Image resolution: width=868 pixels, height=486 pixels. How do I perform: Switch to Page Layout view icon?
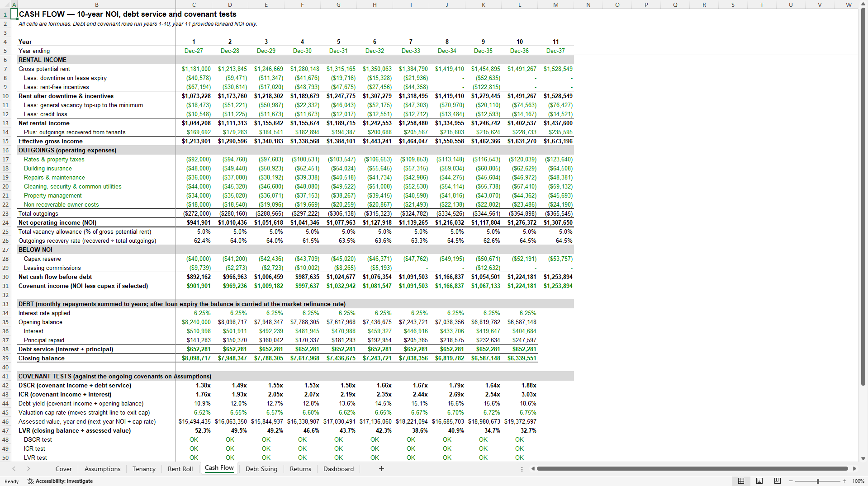pos(759,481)
